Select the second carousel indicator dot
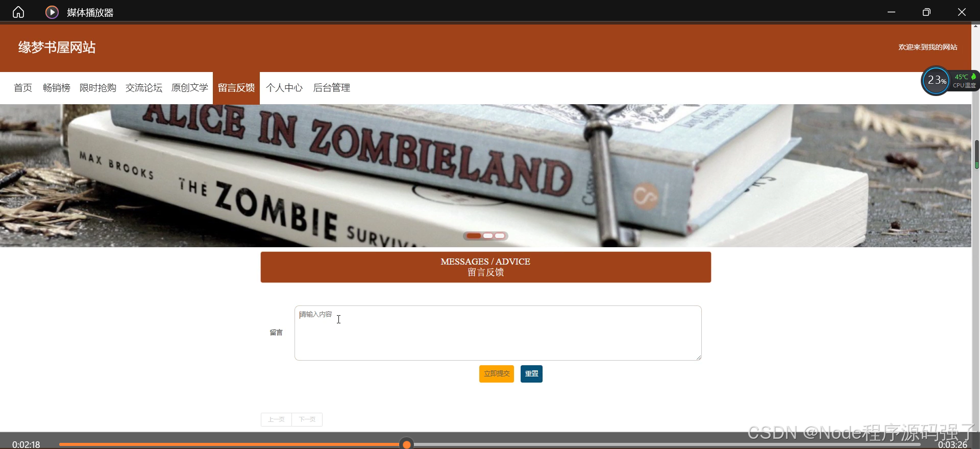The image size is (980, 449). point(488,236)
